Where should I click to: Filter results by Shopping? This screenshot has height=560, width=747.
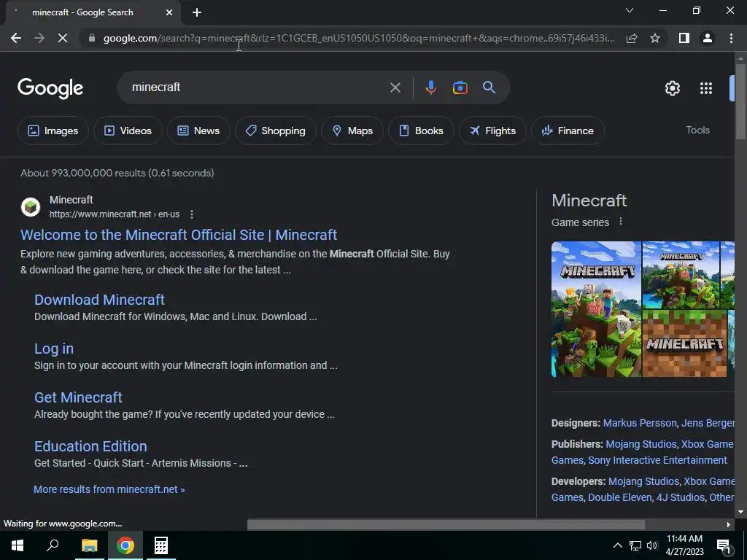tap(275, 131)
